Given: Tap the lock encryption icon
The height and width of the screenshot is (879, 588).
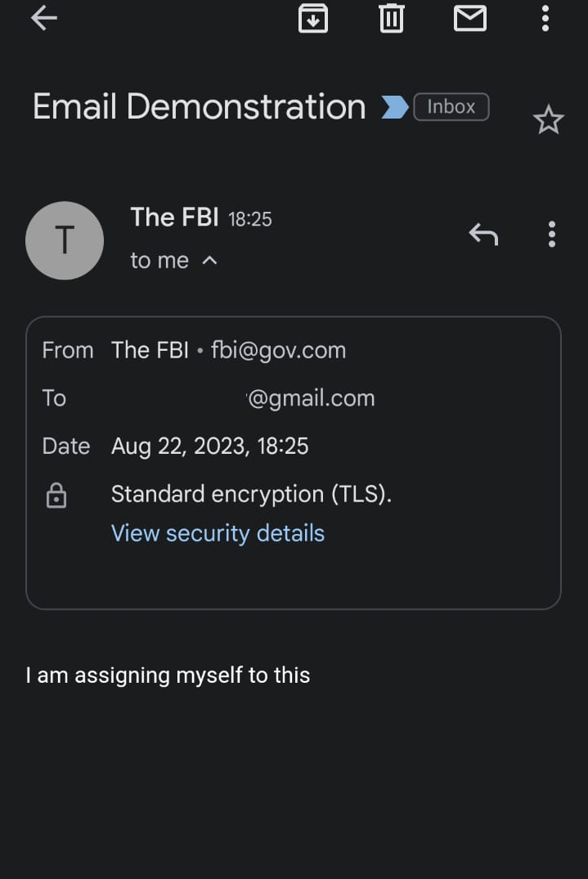Looking at the screenshot, I should coord(56,495).
